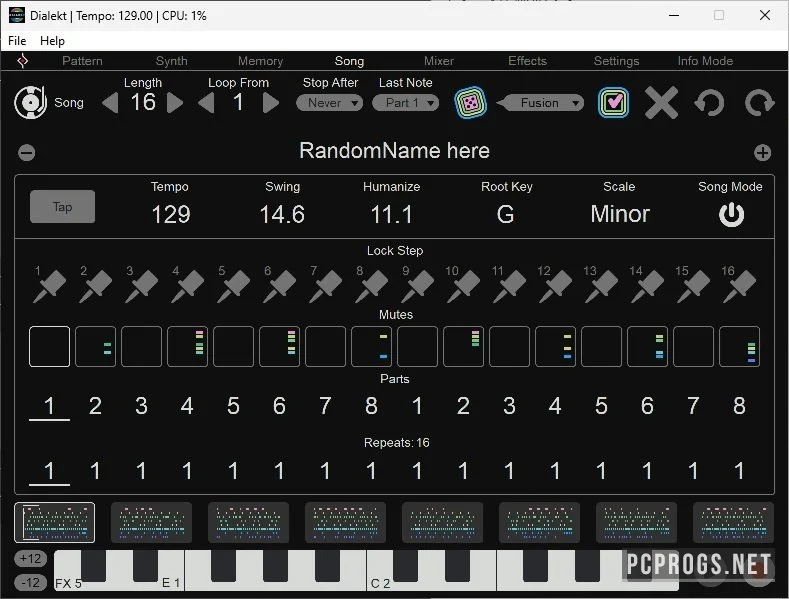
Task: Increase Loop From with right arrow
Action: point(271,103)
